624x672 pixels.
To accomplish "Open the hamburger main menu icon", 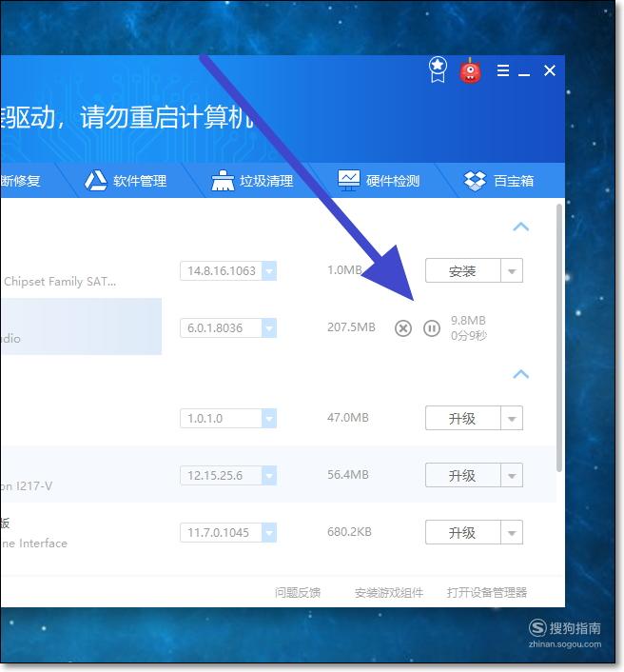I will 503,70.
